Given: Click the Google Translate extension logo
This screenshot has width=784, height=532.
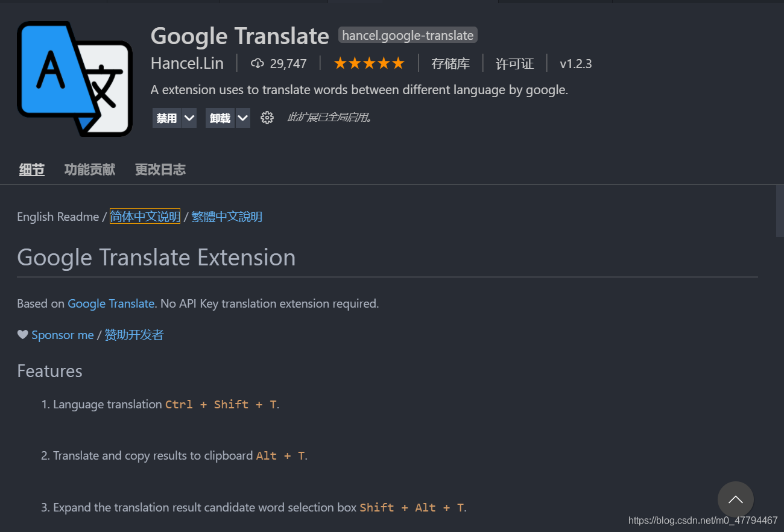Looking at the screenshot, I should pos(75,78).
